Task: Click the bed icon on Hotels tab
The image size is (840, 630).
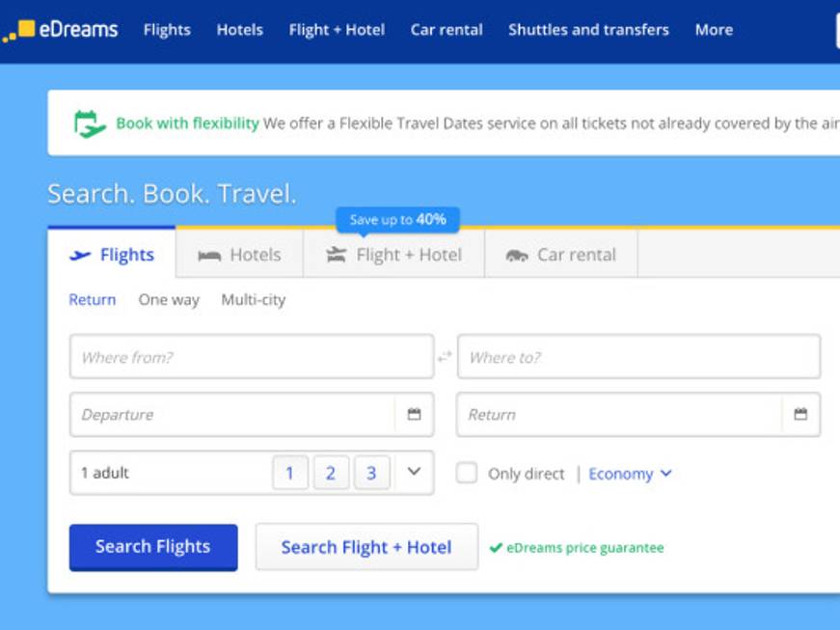Action: tap(209, 256)
